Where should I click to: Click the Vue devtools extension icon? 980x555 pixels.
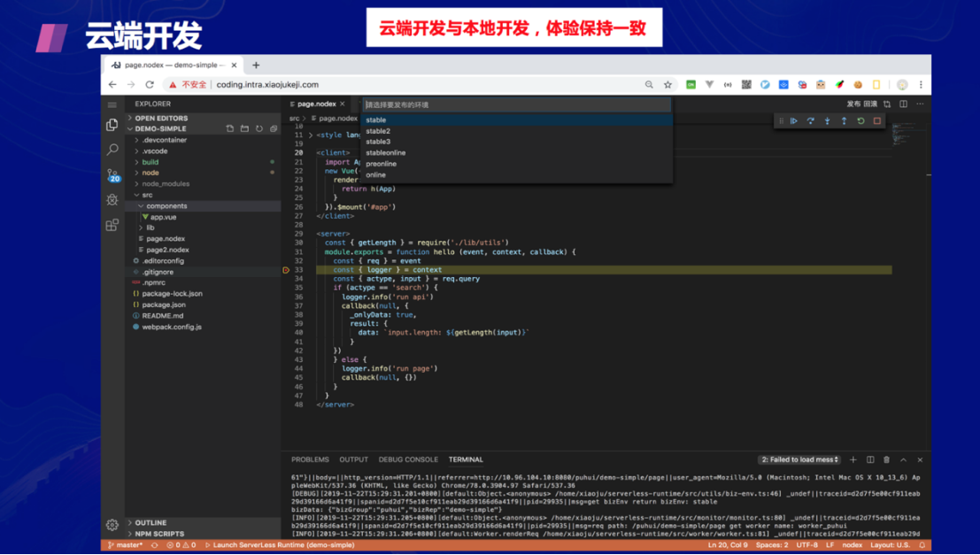tap(709, 84)
